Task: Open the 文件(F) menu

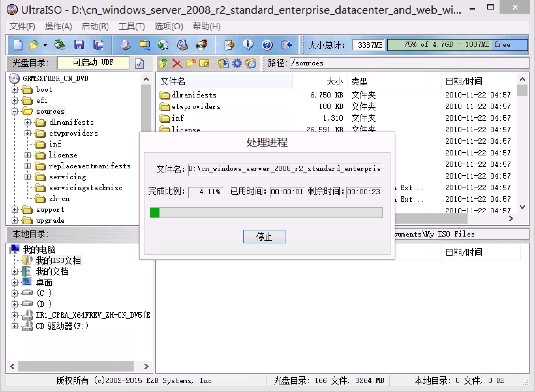Action: pos(22,26)
